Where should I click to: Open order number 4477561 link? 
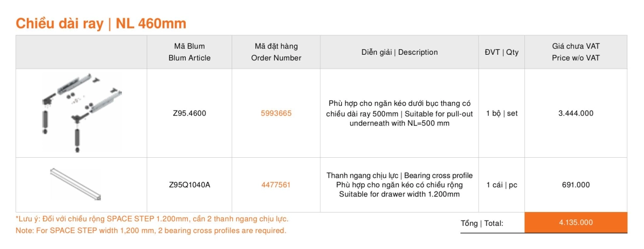pyautogui.click(x=276, y=185)
